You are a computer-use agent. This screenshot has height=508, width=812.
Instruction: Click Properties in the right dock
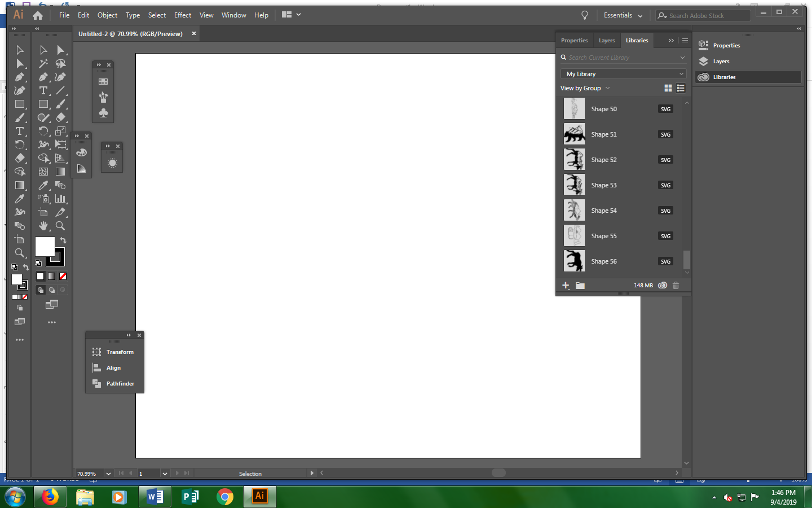(748, 45)
